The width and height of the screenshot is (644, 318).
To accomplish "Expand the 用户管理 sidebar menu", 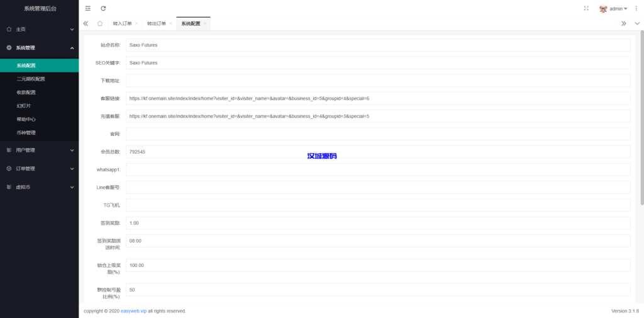I will 39,150.
